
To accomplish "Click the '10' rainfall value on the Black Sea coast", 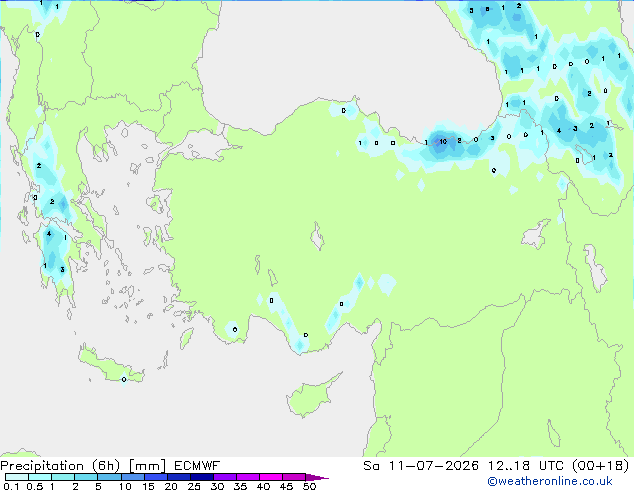I will pos(443,142).
